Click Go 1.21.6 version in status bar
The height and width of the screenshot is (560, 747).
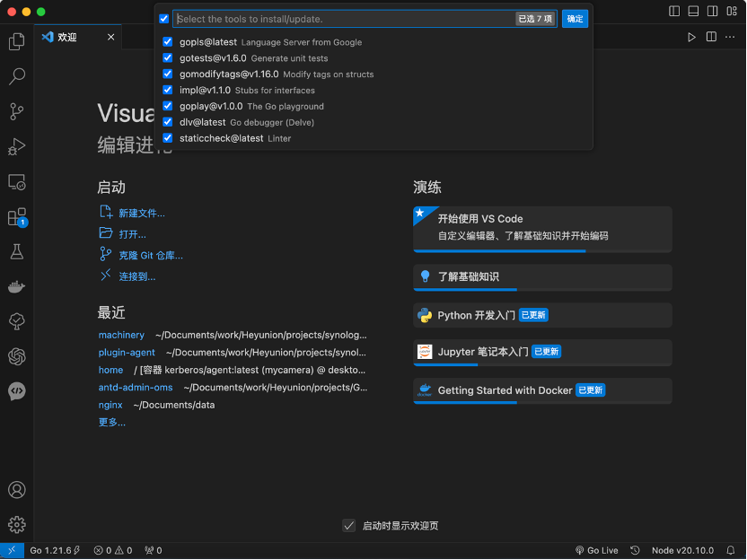tap(55, 550)
